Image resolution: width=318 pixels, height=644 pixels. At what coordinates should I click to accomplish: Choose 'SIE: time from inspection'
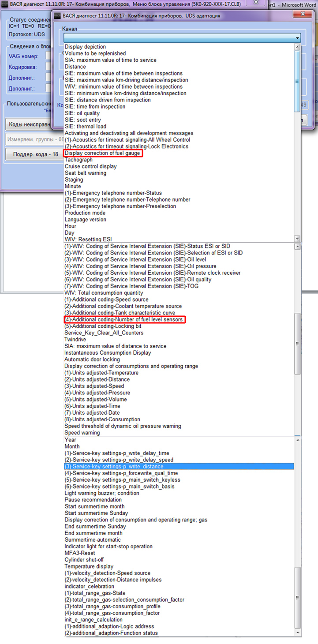tap(95, 106)
